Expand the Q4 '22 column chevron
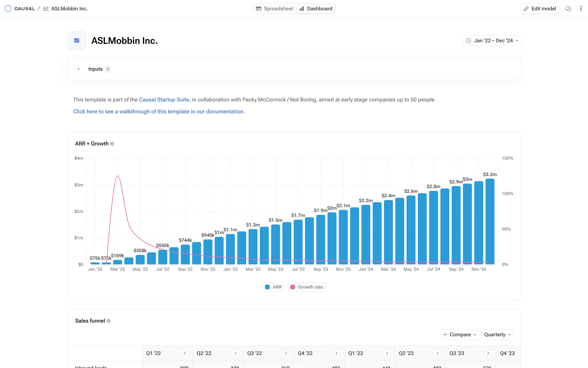 pos(336,353)
